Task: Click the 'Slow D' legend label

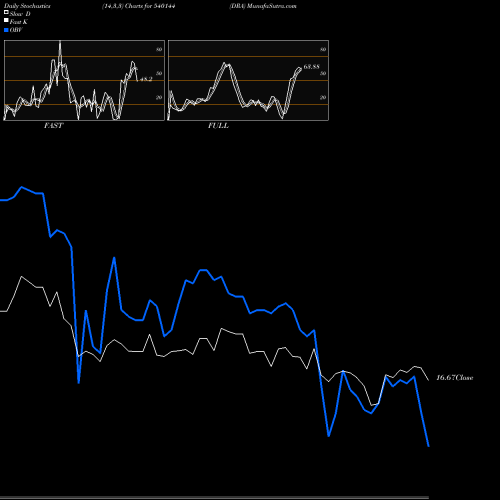Action: (20, 14)
